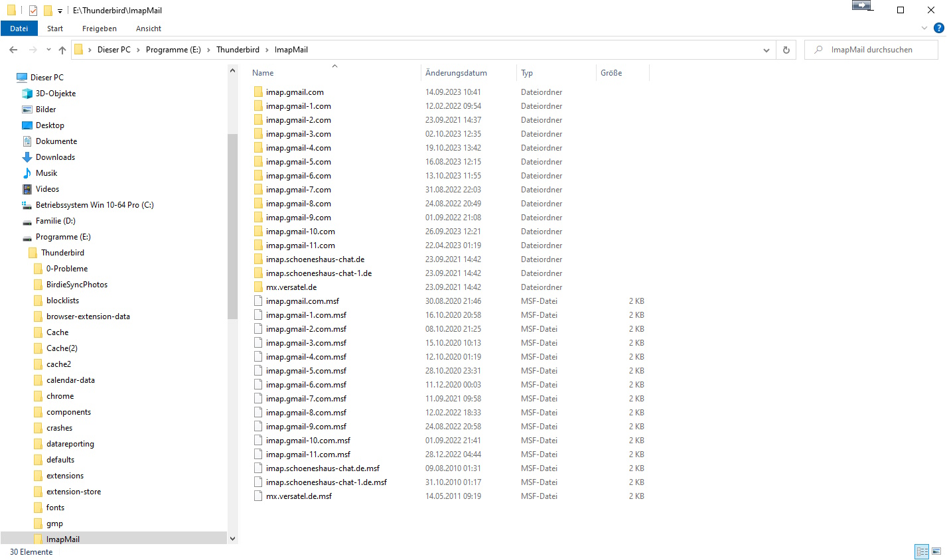The height and width of the screenshot is (560, 947).
Task: Select Dieser PC in the navigation tree
Action: 47,78
